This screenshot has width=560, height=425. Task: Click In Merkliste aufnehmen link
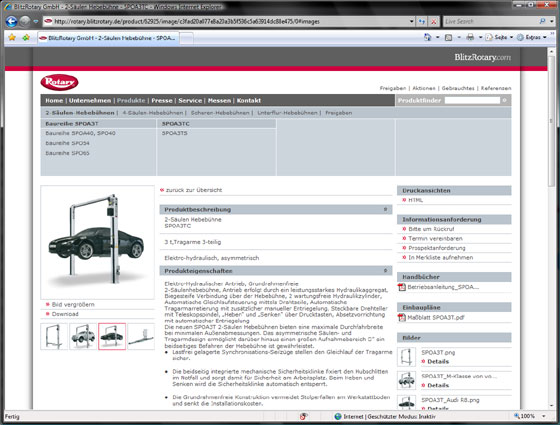pos(440,258)
